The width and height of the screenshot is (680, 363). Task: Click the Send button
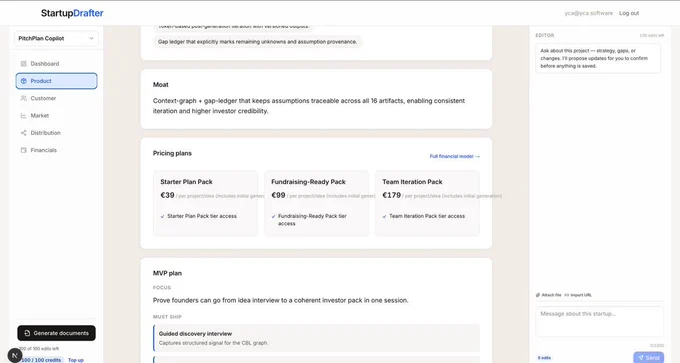[x=648, y=358]
